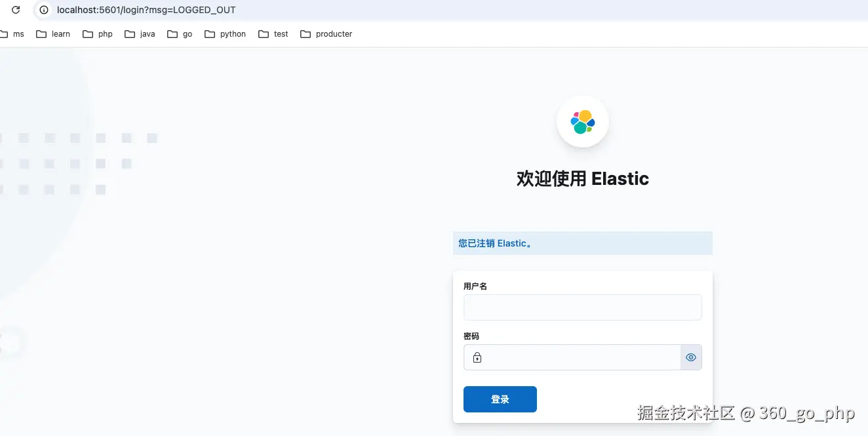This screenshot has height=436, width=868.
Task: Click the 您已注销 Elastic。 logout notice
Action: [583, 243]
